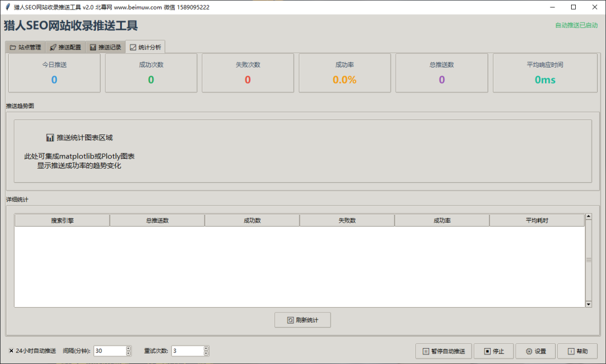The image size is (606, 364).
Task: Click the info icon in 帮助 button
Action: 570,352
